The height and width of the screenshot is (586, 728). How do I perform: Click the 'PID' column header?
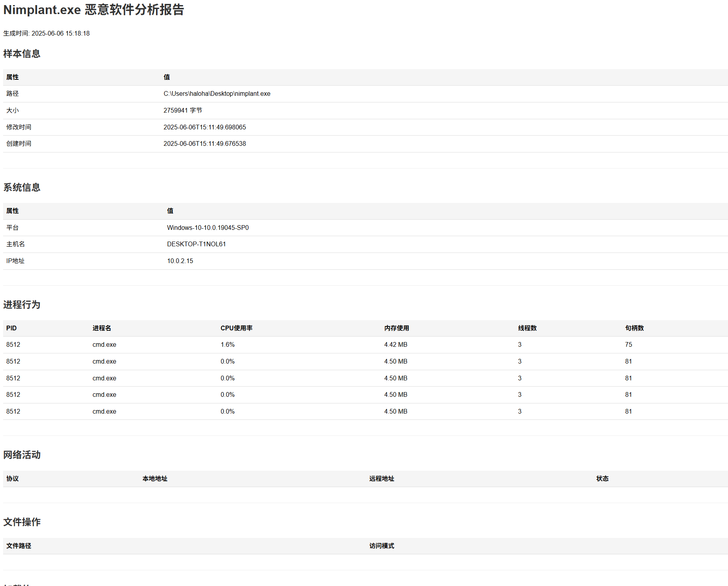(11, 328)
